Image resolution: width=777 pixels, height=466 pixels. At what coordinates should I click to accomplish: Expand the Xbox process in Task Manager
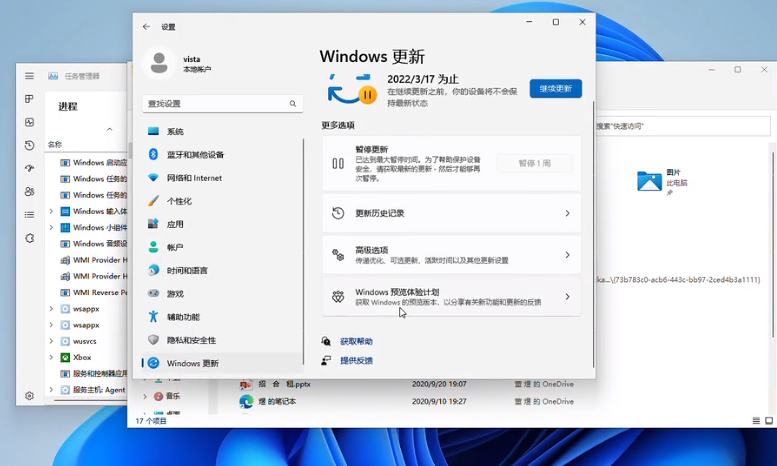click(x=51, y=357)
